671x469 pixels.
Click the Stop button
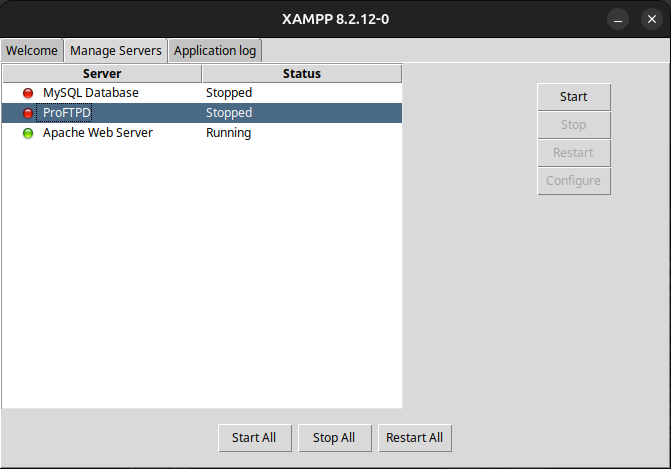[x=573, y=125]
